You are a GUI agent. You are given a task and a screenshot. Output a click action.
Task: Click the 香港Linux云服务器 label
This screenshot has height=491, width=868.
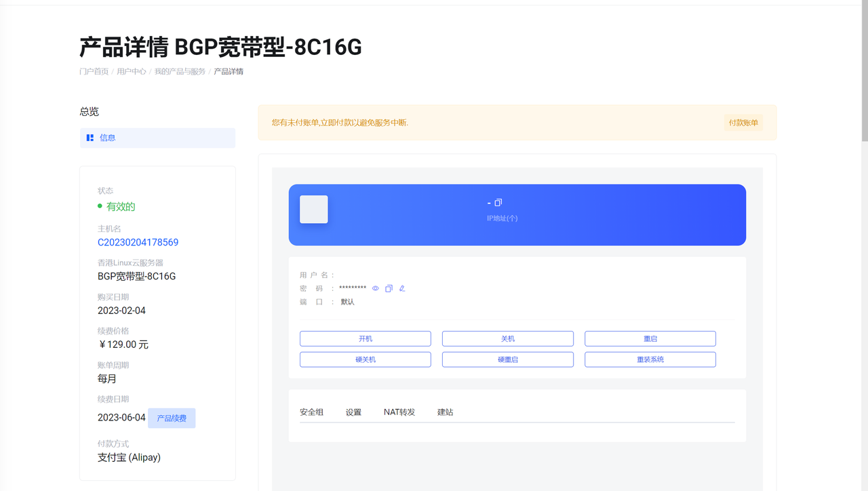click(130, 262)
